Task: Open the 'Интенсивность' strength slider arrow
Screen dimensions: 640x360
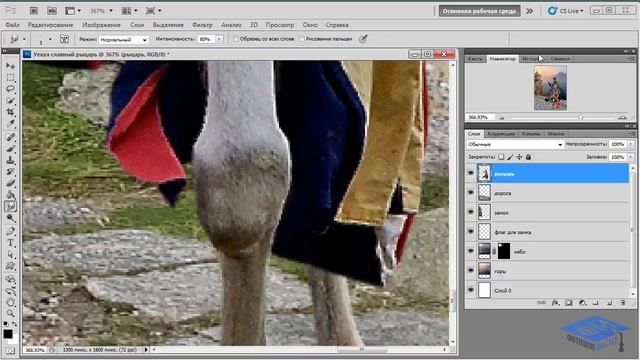Action: (x=220, y=39)
